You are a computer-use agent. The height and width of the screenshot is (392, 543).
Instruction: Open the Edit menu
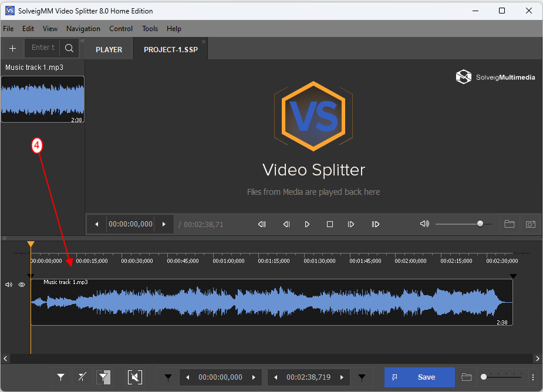tap(28, 29)
